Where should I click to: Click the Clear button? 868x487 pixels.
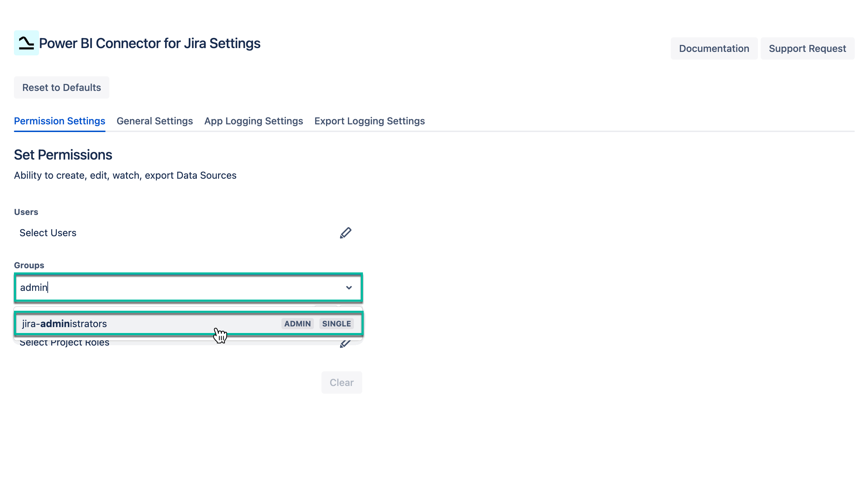(x=341, y=382)
